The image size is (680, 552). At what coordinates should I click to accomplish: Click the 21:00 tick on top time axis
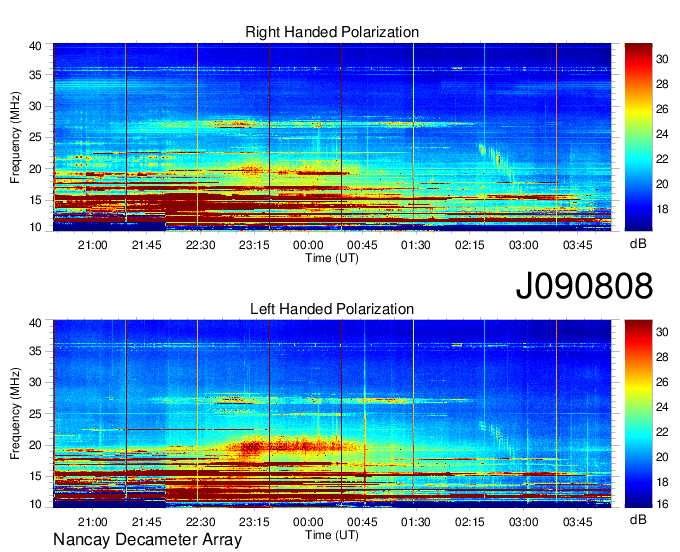(92, 245)
